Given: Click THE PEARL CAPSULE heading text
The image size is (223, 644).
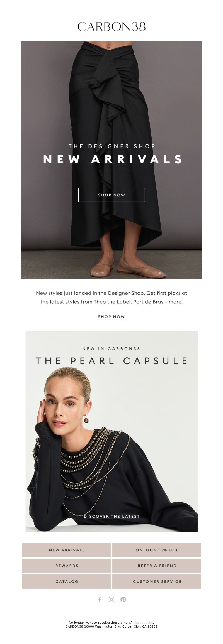Looking at the screenshot, I should [x=111, y=361].
